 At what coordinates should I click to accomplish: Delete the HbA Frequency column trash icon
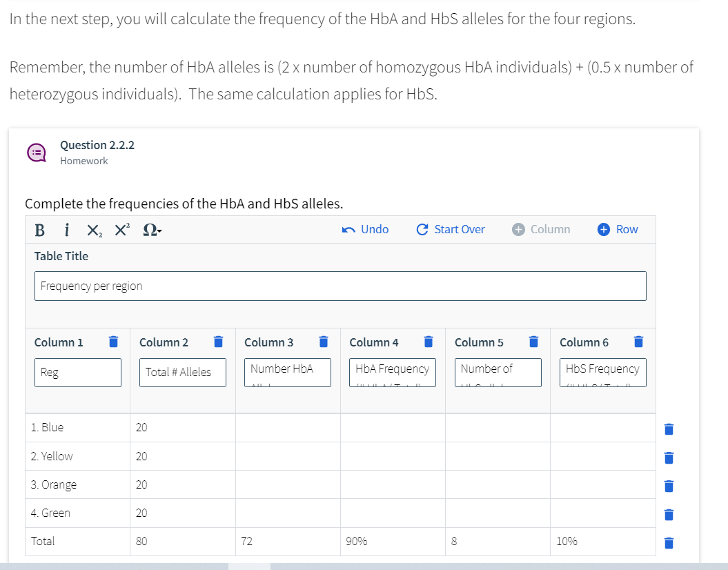click(428, 341)
